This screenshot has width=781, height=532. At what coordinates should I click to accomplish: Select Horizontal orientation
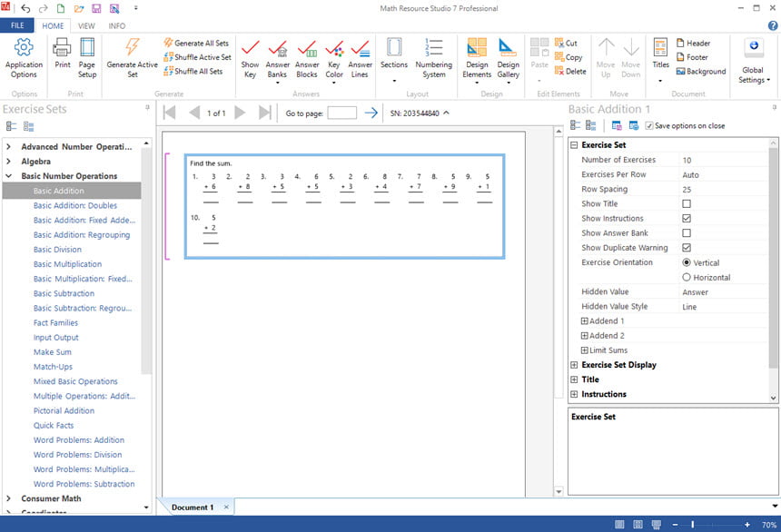click(x=687, y=277)
